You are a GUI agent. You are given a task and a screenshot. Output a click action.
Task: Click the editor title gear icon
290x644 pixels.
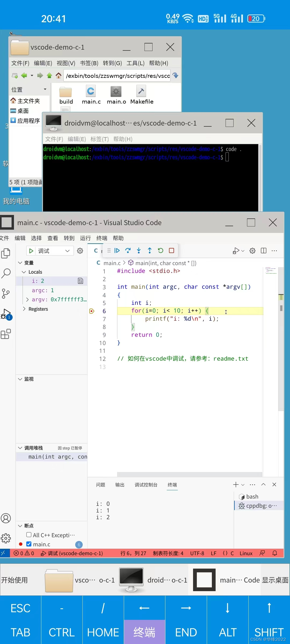pyautogui.click(x=252, y=251)
